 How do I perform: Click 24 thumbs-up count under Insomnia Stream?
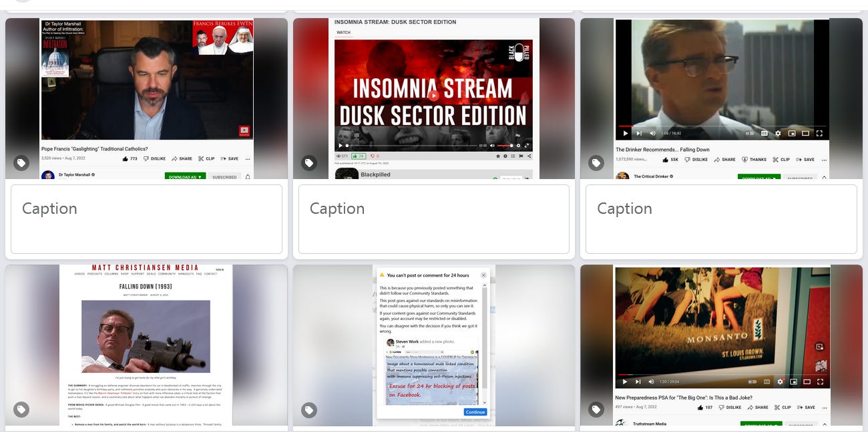coord(359,156)
